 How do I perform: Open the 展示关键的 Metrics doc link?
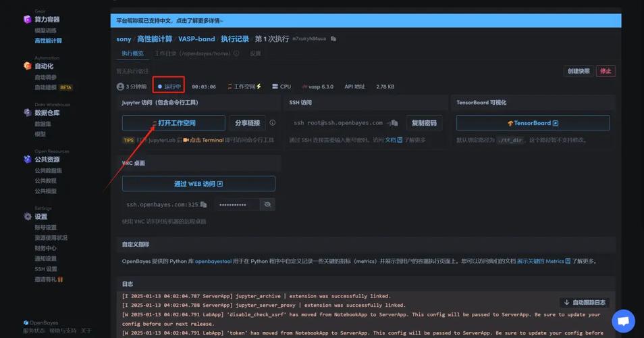543,261
